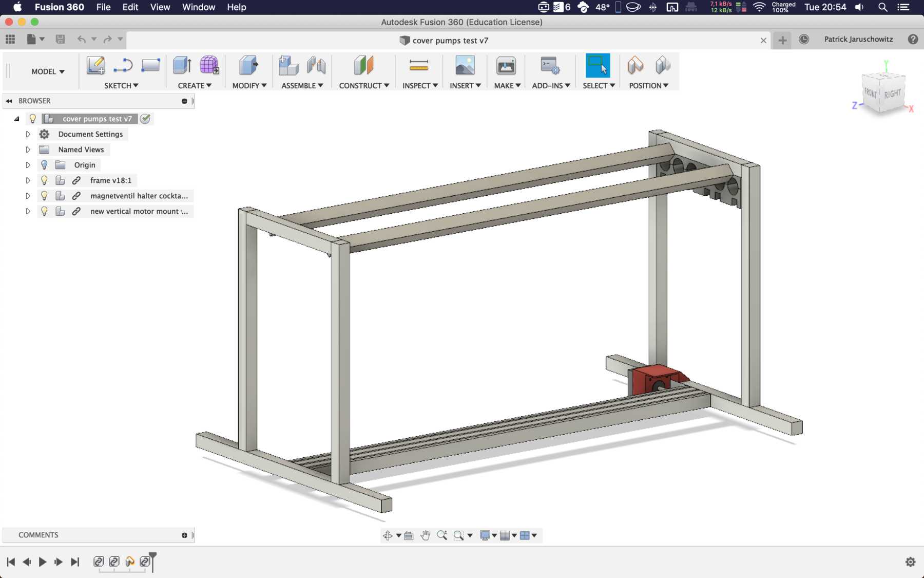Click the Joint tool icon
The height and width of the screenshot is (578, 924).
316,66
